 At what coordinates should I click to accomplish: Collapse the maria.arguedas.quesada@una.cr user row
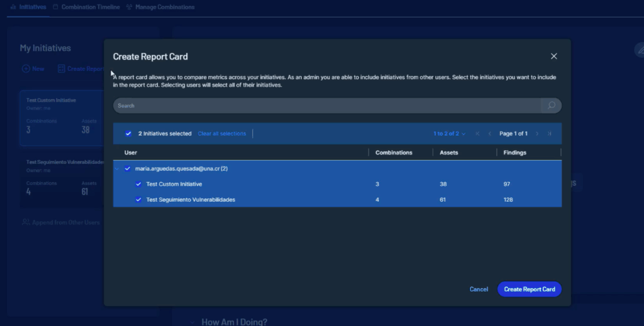(x=117, y=168)
